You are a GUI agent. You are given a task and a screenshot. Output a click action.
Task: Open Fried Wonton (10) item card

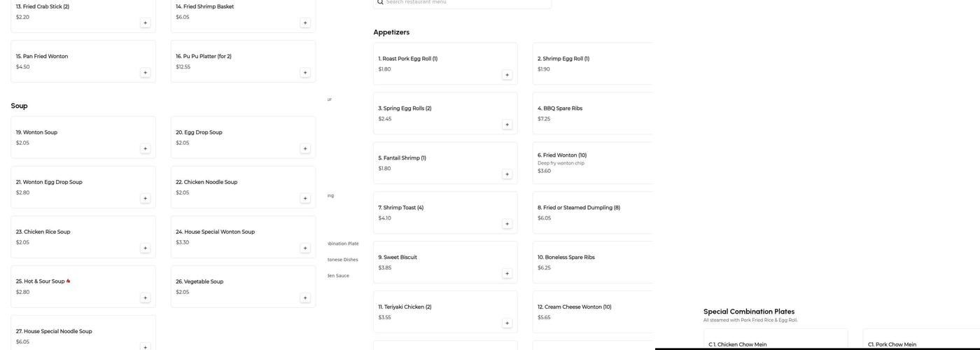coord(592,163)
